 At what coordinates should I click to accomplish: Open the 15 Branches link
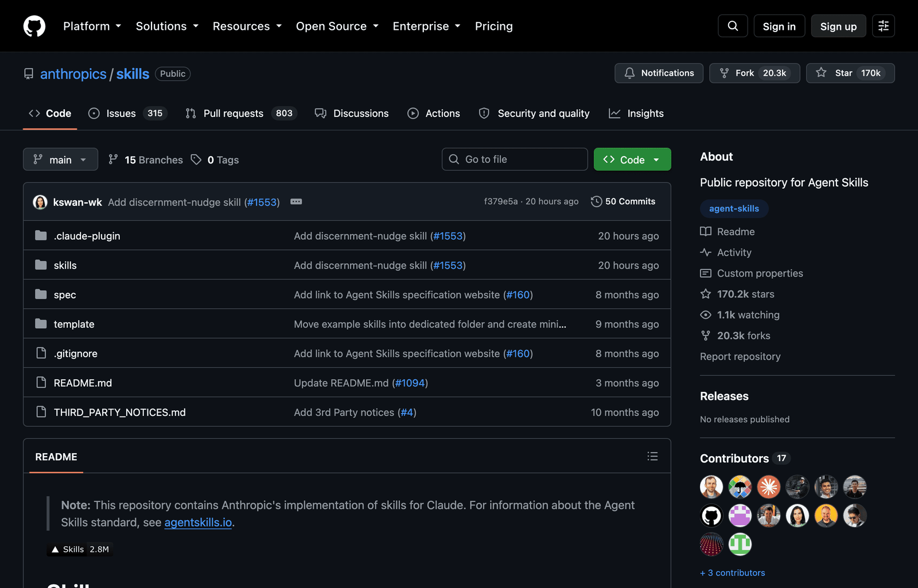pyautogui.click(x=146, y=159)
